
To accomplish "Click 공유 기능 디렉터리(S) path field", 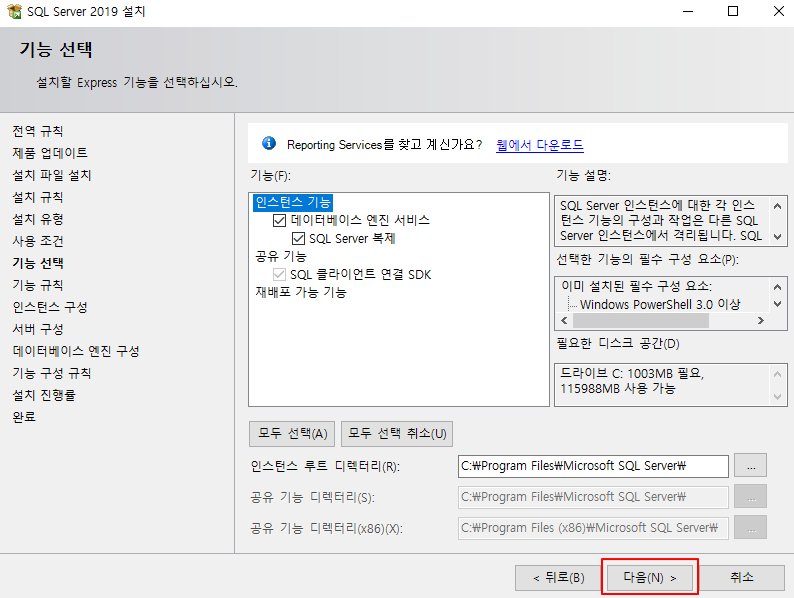I will point(593,497).
